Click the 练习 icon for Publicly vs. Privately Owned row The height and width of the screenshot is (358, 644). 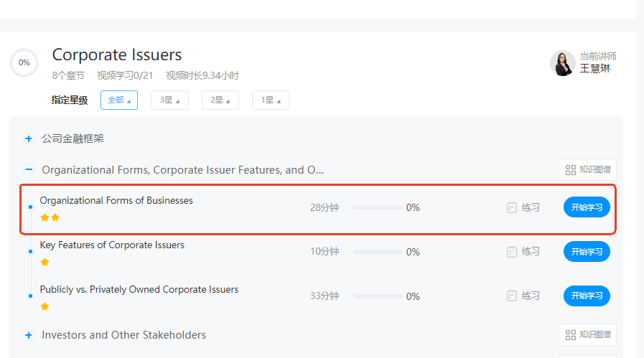click(512, 296)
